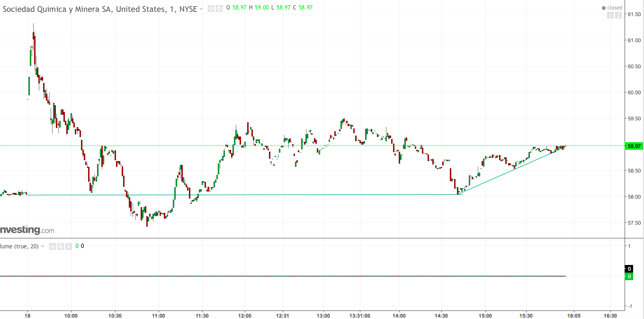Hide the main price series with its eye icon

point(211,8)
